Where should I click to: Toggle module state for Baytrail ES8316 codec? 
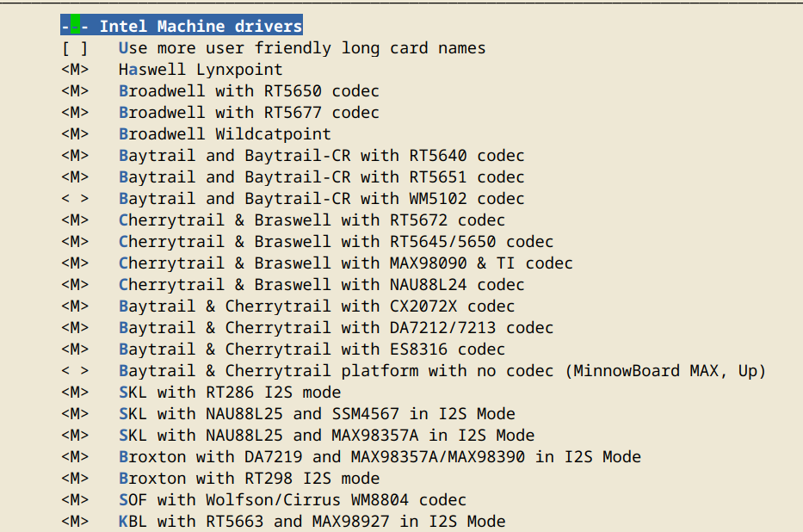[x=75, y=350]
